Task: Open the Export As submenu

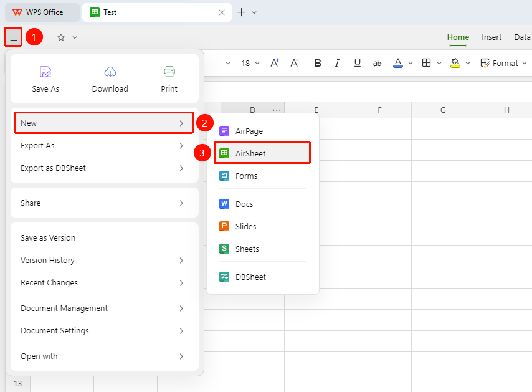Action: 104,146
